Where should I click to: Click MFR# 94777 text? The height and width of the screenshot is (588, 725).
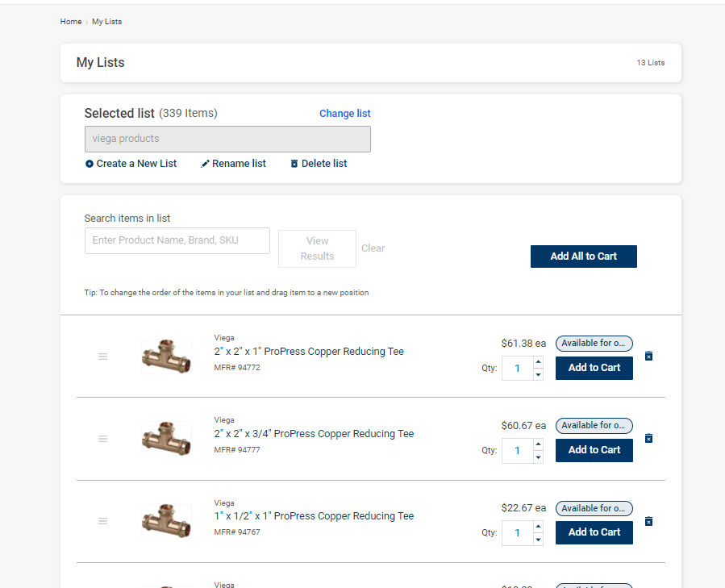pyautogui.click(x=237, y=450)
